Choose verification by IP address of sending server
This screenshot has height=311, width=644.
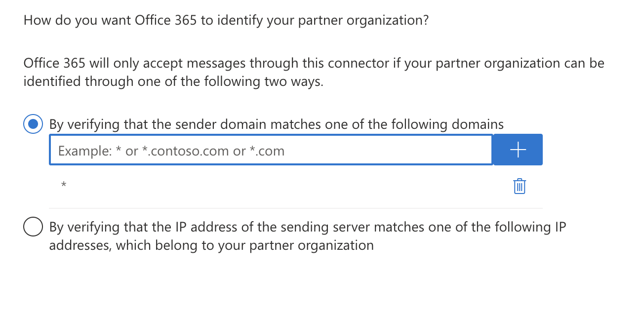(x=33, y=227)
